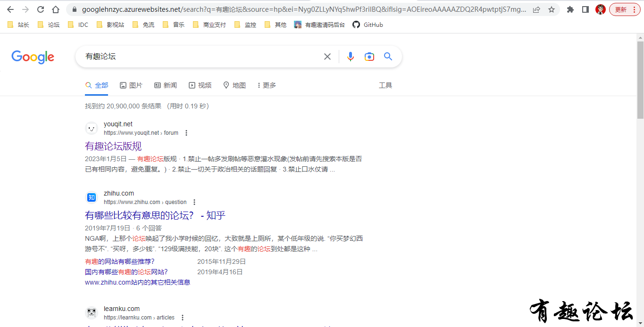Open the 影视站 bookmark folder
644x327 pixels.
coord(111,25)
